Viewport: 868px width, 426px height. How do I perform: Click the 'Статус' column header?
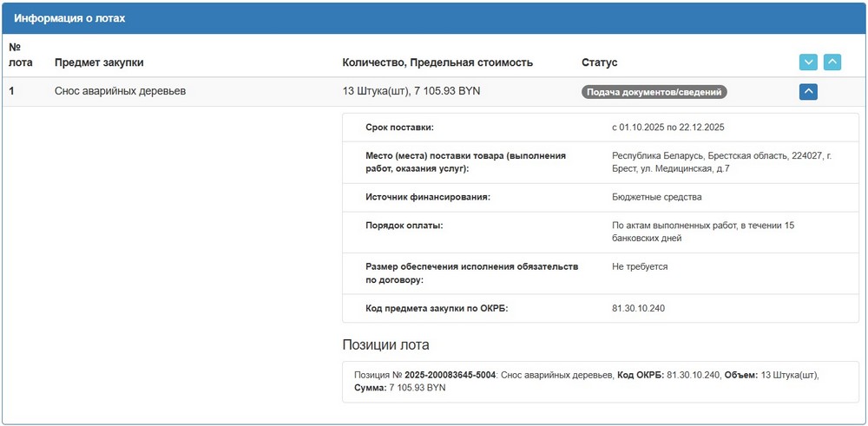point(599,62)
